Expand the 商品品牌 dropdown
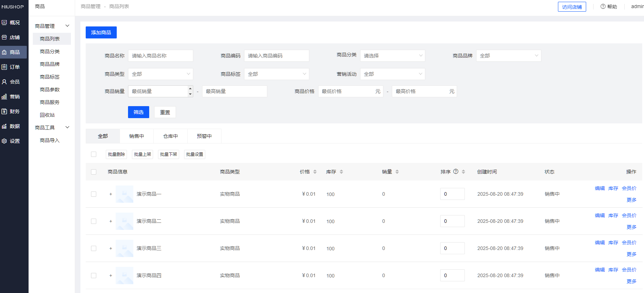644x293 pixels. coord(508,56)
